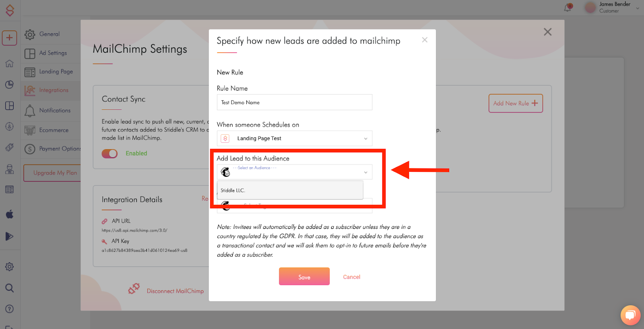This screenshot has height=329, width=644.
Task: Click the help question mark icon
Action: point(10,309)
